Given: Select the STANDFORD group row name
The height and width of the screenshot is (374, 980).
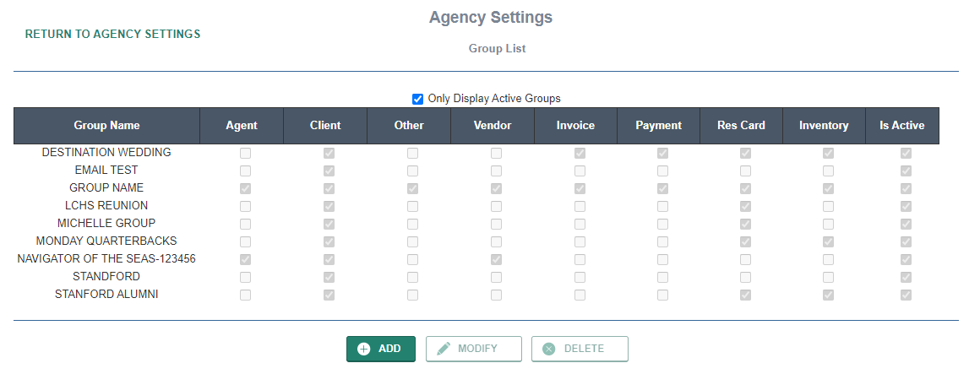Looking at the screenshot, I should (x=106, y=277).
